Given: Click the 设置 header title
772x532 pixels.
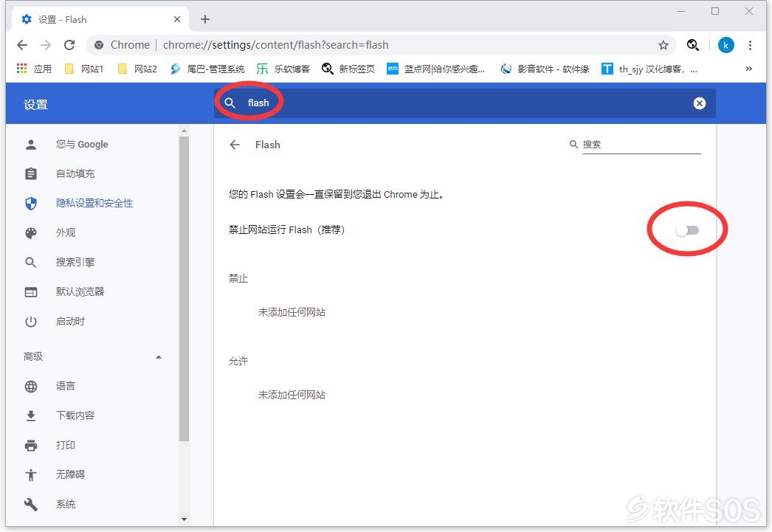Looking at the screenshot, I should (35, 105).
